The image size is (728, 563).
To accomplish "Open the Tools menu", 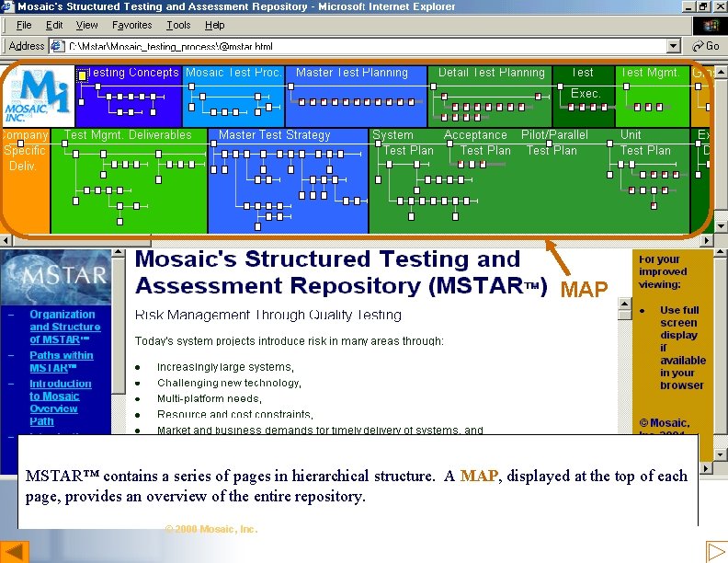I will (x=178, y=25).
